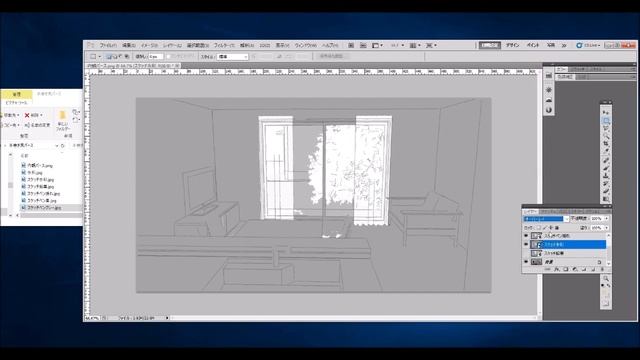This screenshot has width=640, height=360.
Task: Show the hidden third layer
Action: pos(526,253)
